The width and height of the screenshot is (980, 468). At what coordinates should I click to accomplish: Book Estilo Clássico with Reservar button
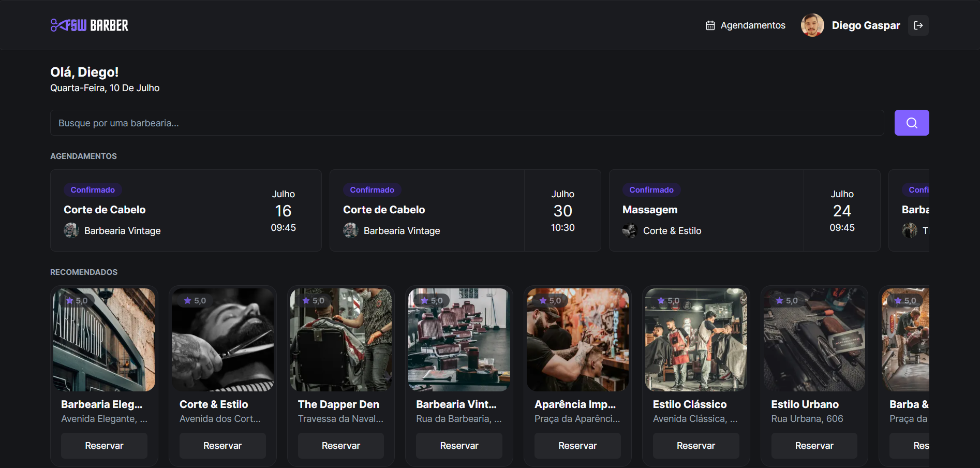pyautogui.click(x=695, y=446)
